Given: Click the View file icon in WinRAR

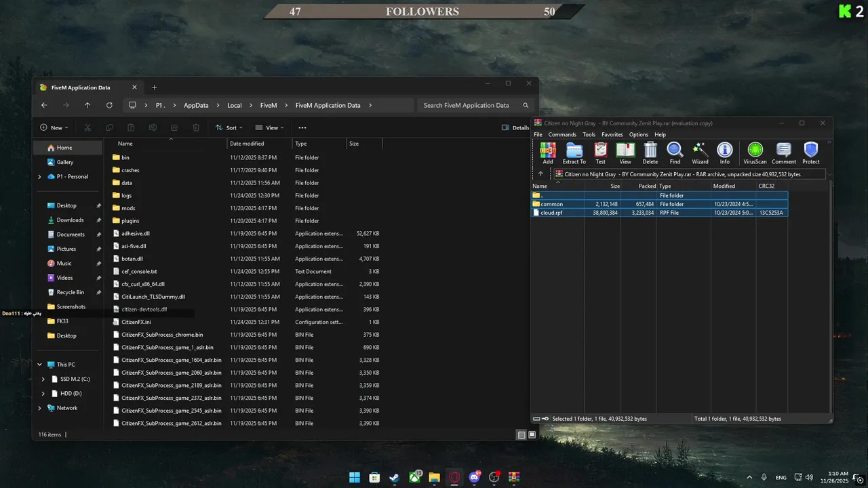Looking at the screenshot, I should pyautogui.click(x=625, y=152).
